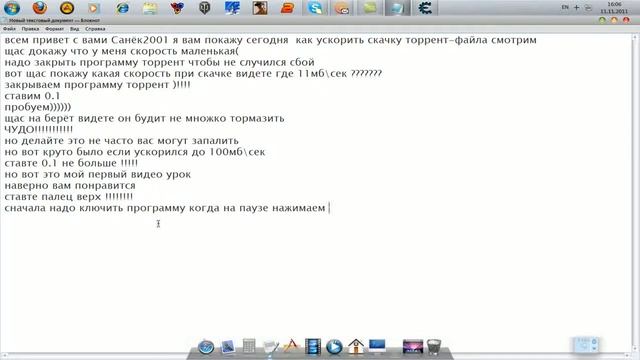
Task: Open the Preview icon in the dock
Action: click(227, 347)
